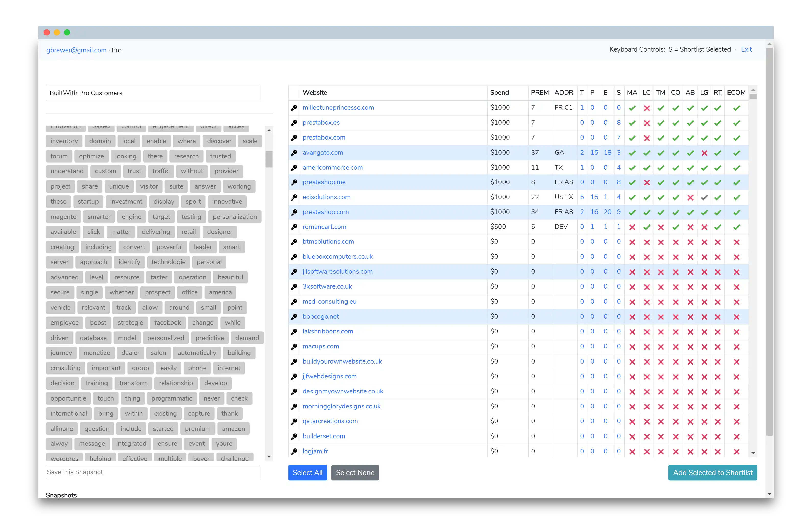Open the avangate.com website link
Screen dimensions: 812x524
click(x=323, y=153)
